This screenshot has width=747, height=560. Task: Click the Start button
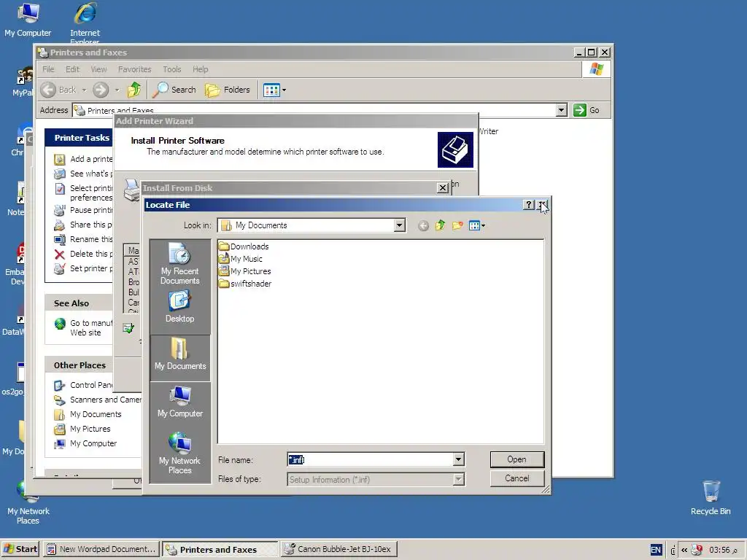coord(20,549)
